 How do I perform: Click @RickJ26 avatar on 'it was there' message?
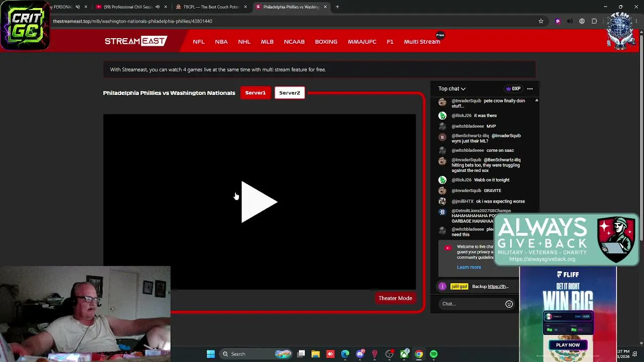coord(442,116)
